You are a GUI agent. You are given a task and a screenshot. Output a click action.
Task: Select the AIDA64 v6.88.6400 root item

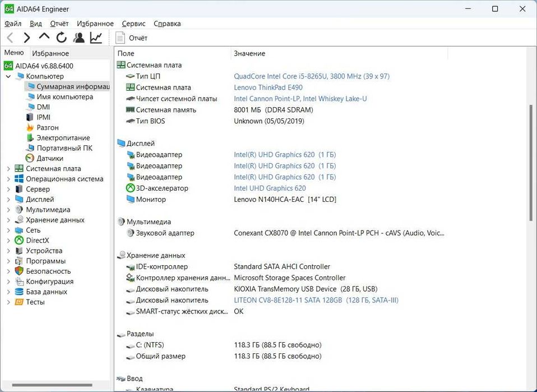(x=44, y=66)
